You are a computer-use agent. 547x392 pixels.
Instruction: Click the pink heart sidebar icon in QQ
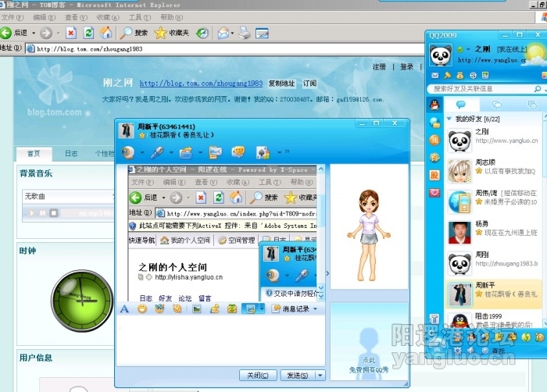[434, 193]
